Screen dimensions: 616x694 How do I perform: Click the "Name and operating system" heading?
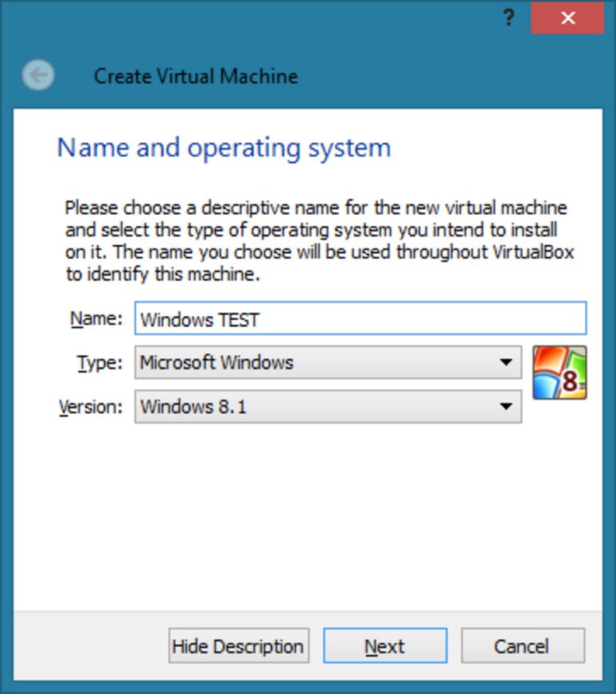pyautogui.click(x=224, y=148)
